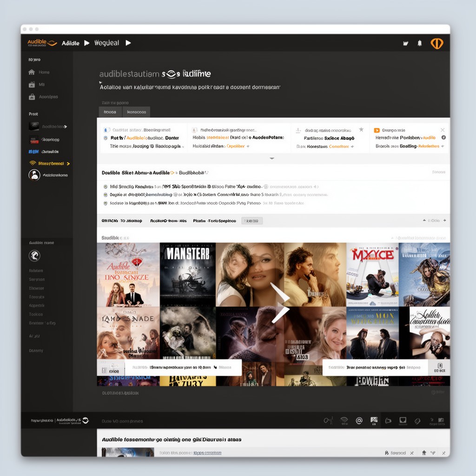
Task: Click the Audible logo in the header
Action: coord(42,43)
